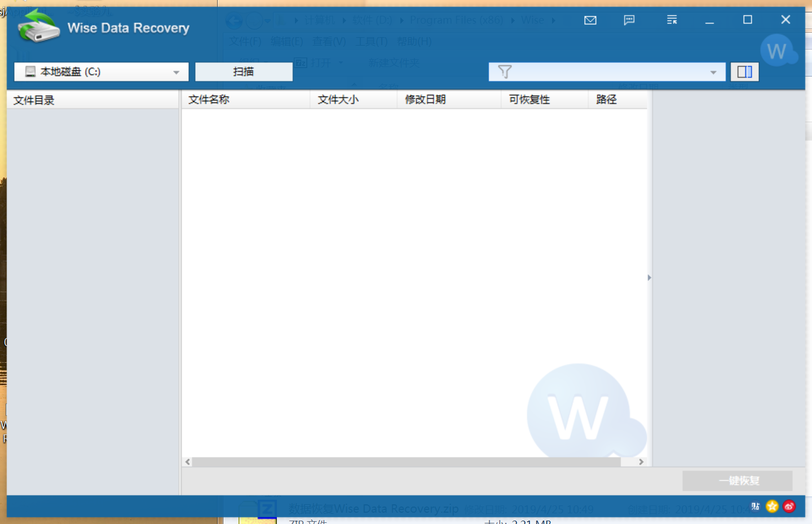Viewport: 812px width, 524px height.
Task: Click the Wise Data Recovery logo icon
Action: coord(38,26)
